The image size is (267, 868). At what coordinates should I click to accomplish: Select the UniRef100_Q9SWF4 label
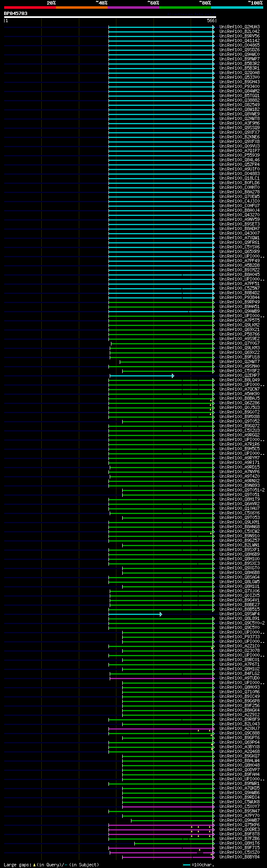[x=239, y=614]
